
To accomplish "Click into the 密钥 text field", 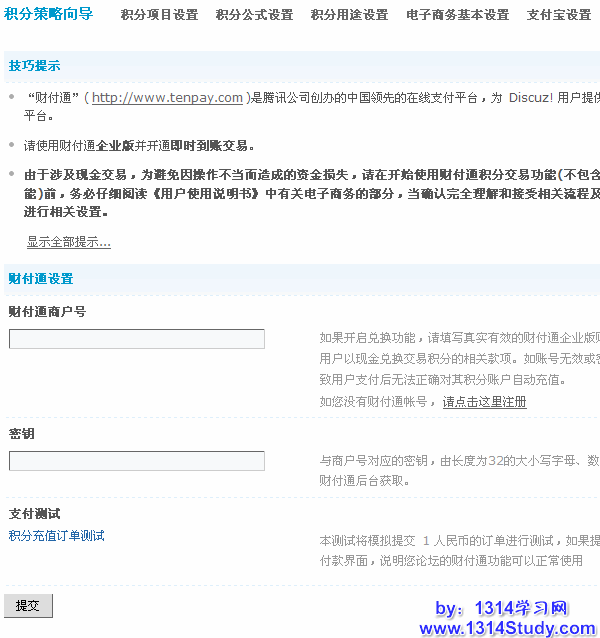I will [x=137, y=461].
